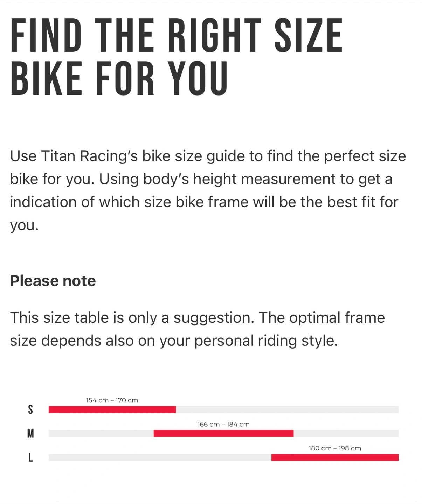Click the Please note subheading
This screenshot has width=422, height=504.
click(53, 281)
